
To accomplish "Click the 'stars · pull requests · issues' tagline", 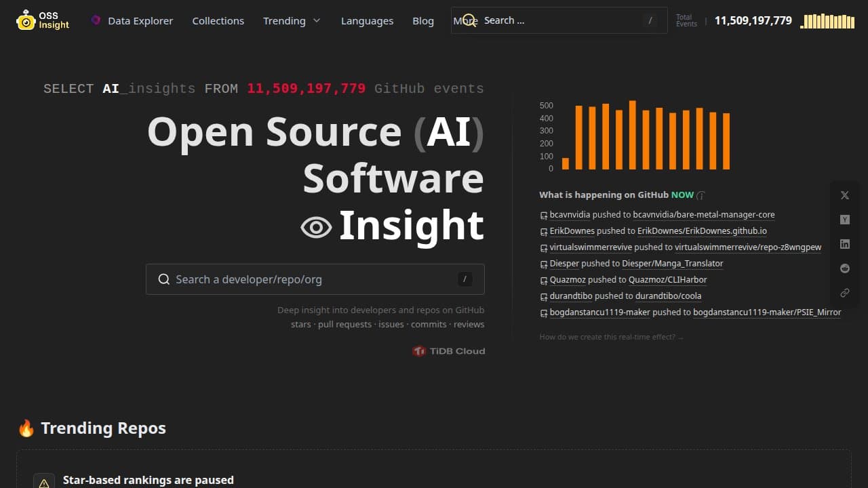I will 388,325.
